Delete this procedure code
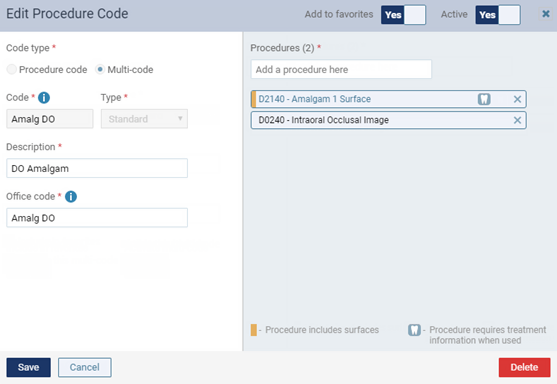The width and height of the screenshot is (557, 384). pyautogui.click(x=524, y=367)
